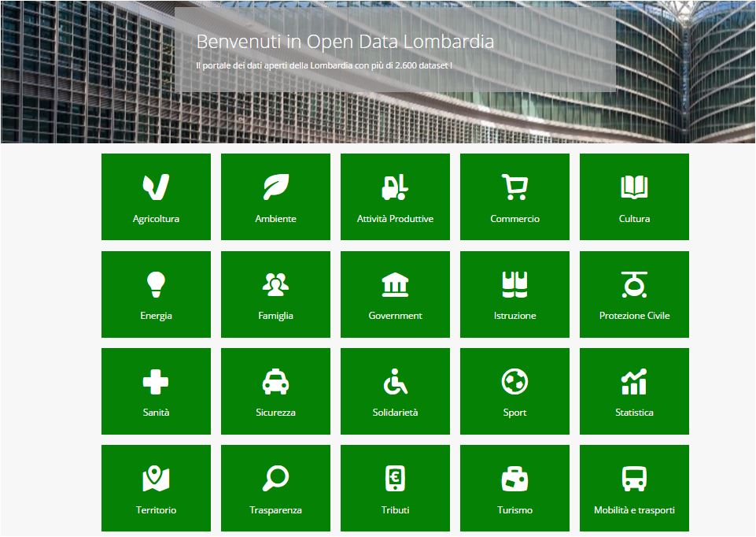Click the Benvenuti in Open Data Lombardia heading
The image size is (756, 537).
[345, 42]
